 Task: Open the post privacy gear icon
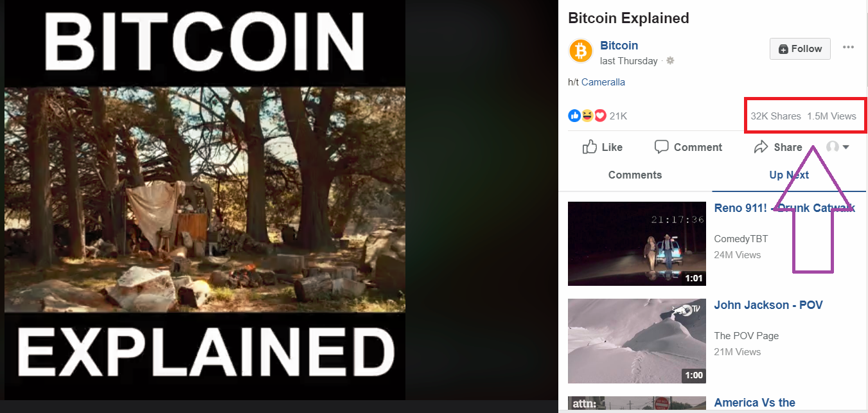click(x=670, y=61)
